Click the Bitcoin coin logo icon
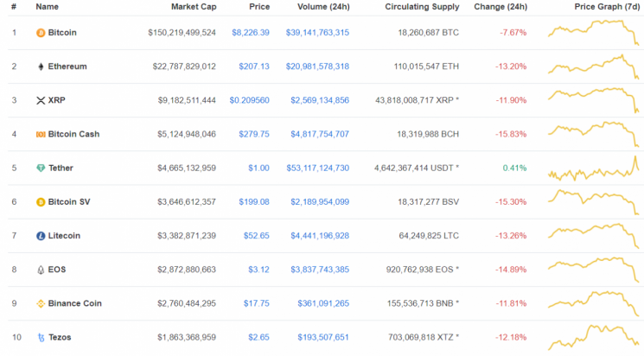The height and width of the screenshot is (356, 644). point(41,33)
